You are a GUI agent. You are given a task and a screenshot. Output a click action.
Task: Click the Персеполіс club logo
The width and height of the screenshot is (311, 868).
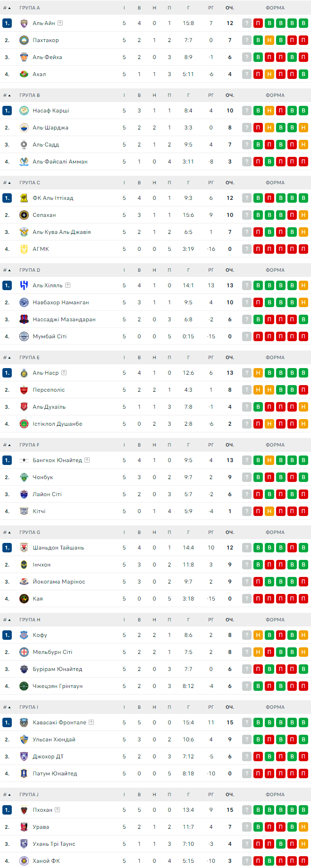24,390
